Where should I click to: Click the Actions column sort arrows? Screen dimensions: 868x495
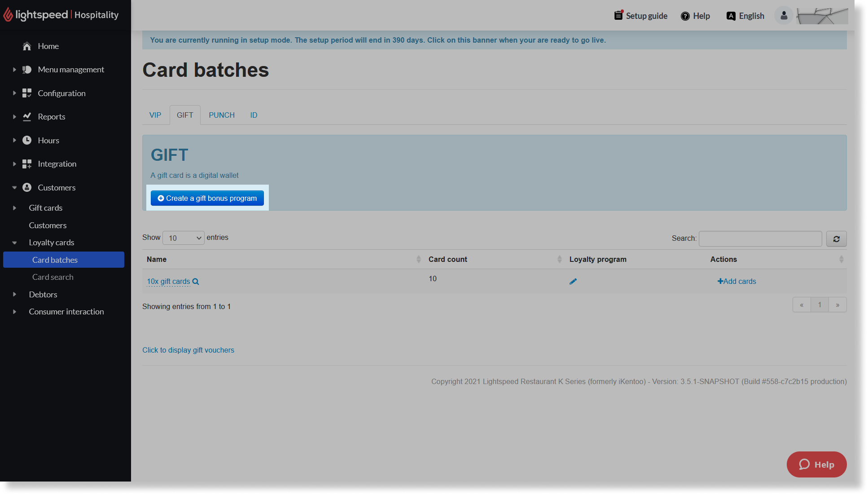(x=842, y=259)
